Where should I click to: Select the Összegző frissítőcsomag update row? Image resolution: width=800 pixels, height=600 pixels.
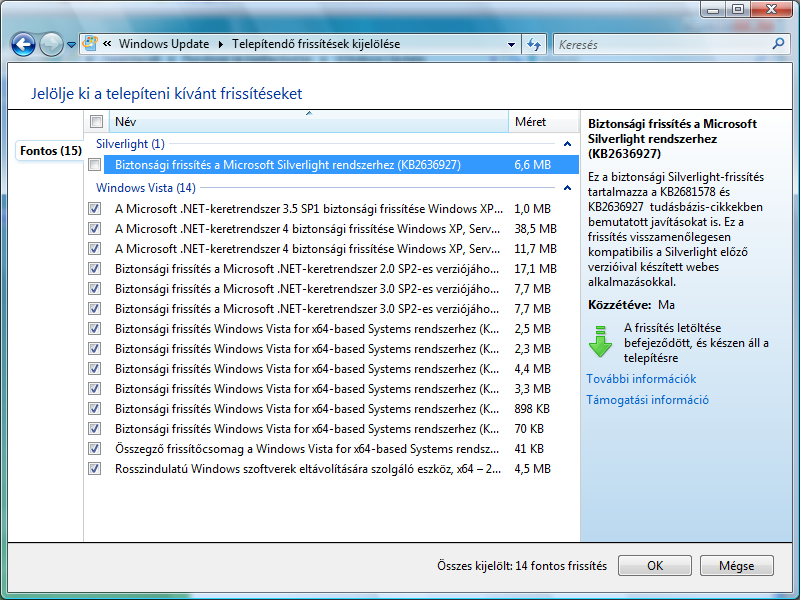tap(341, 448)
